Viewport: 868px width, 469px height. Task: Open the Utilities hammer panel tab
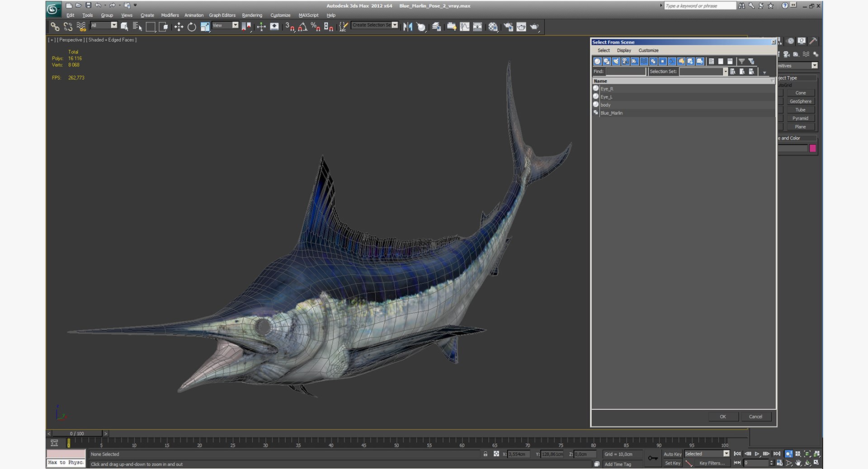coord(813,41)
